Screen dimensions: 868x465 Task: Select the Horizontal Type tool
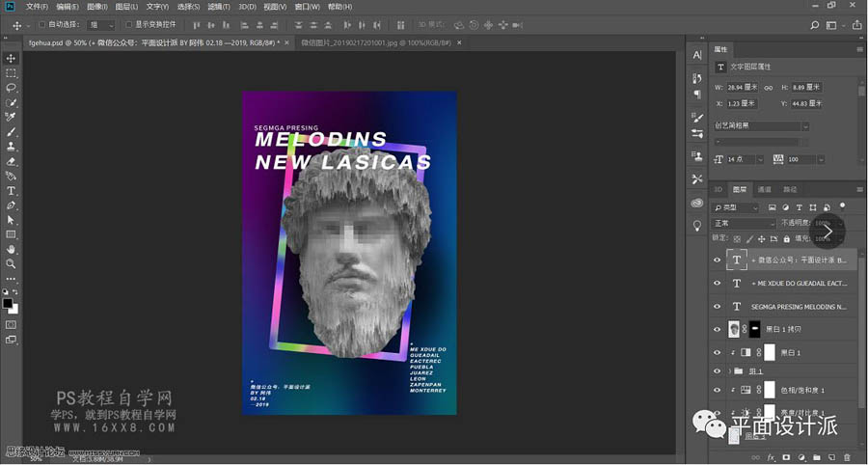[x=11, y=191]
